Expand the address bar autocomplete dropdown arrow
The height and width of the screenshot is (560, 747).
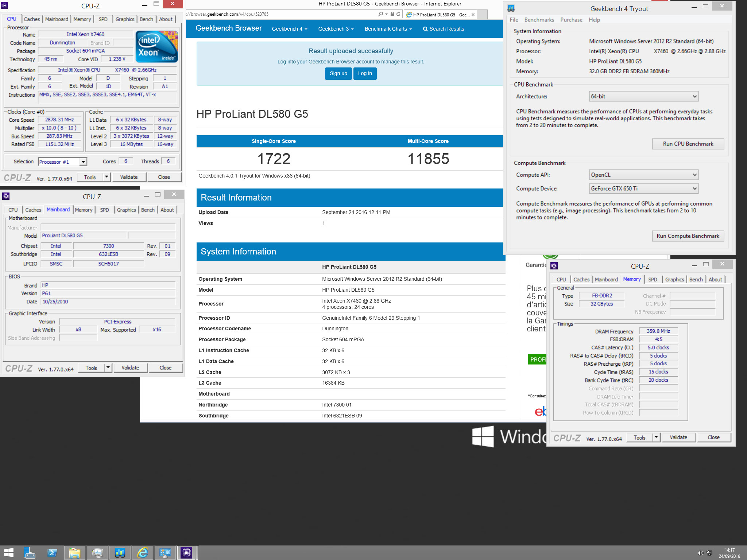point(386,14)
